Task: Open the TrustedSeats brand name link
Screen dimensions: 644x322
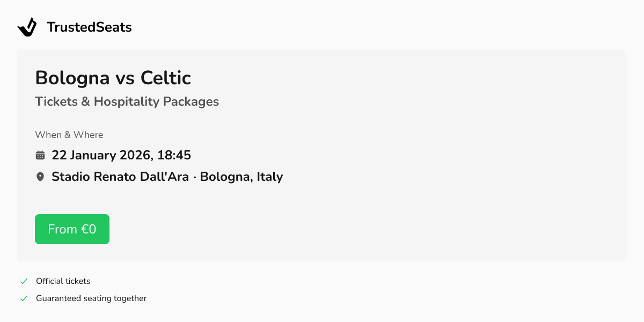Action: pos(89,27)
